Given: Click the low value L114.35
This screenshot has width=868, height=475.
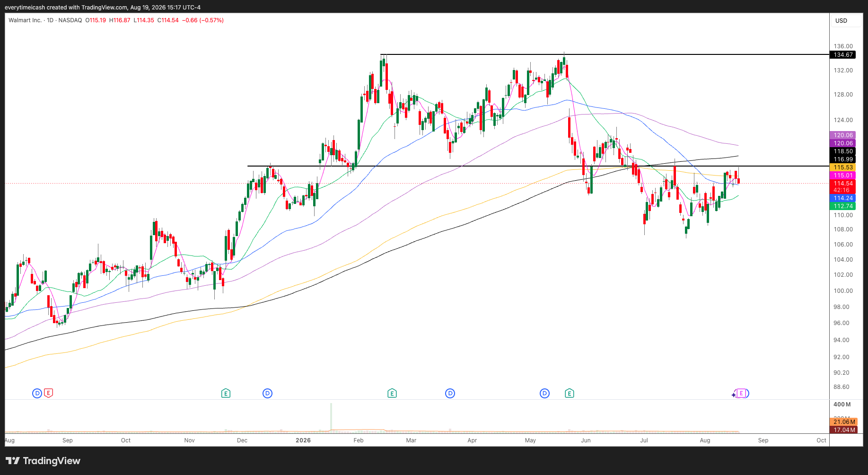Looking at the screenshot, I should pyautogui.click(x=144, y=20).
